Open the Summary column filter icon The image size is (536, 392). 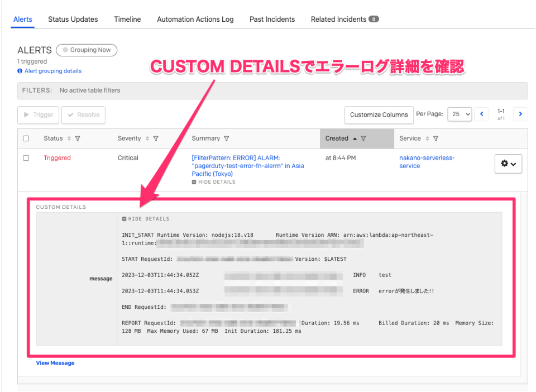pos(226,138)
